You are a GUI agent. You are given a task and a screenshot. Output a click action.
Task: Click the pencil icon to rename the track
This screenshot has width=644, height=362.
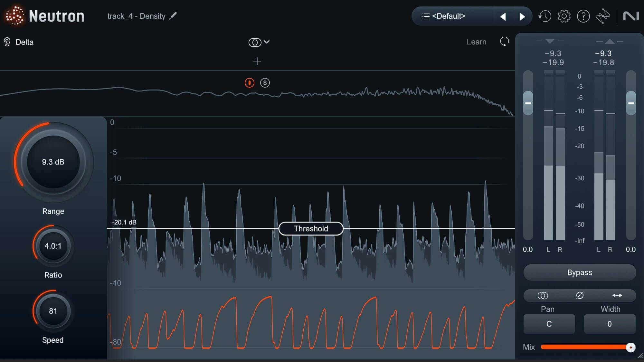pos(173,16)
